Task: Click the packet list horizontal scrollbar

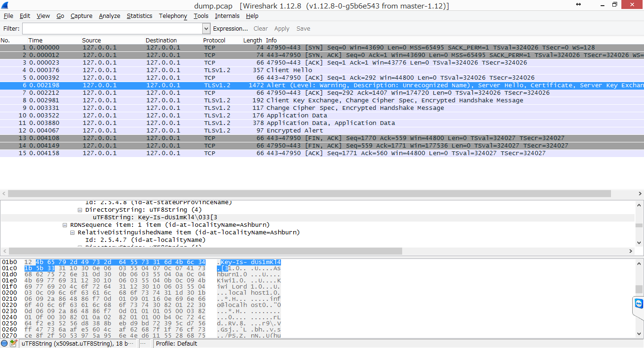Action: [309, 193]
